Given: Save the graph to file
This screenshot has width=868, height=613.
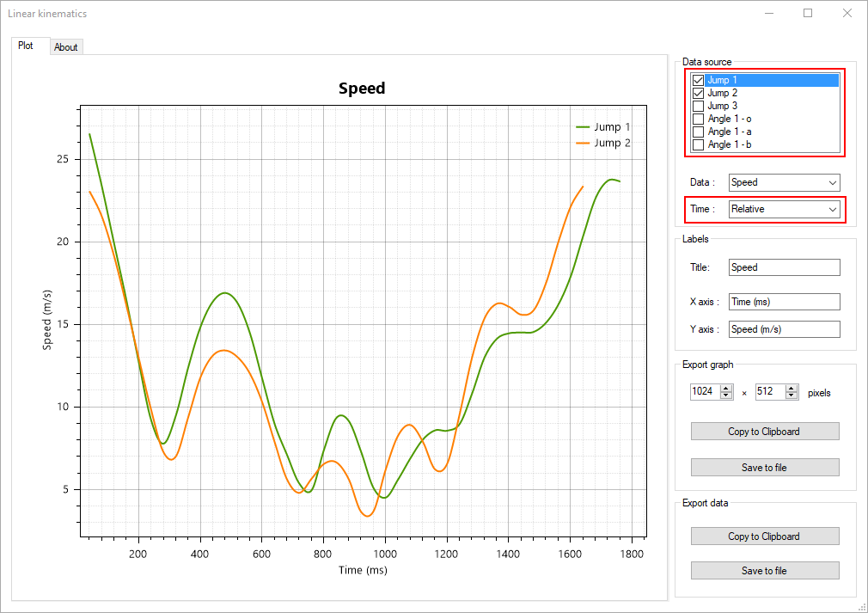Looking at the screenshot, I should click(764, 468).
